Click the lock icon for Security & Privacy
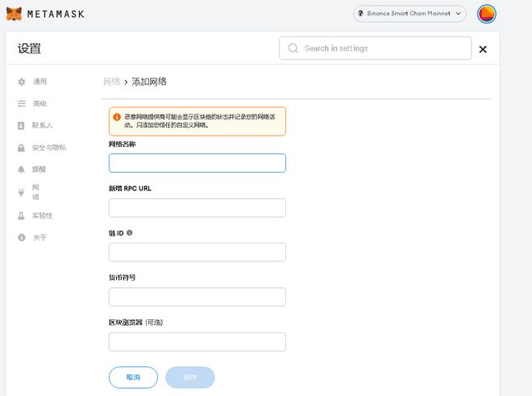Screen dimensions: 532x396 pos(21,148)
